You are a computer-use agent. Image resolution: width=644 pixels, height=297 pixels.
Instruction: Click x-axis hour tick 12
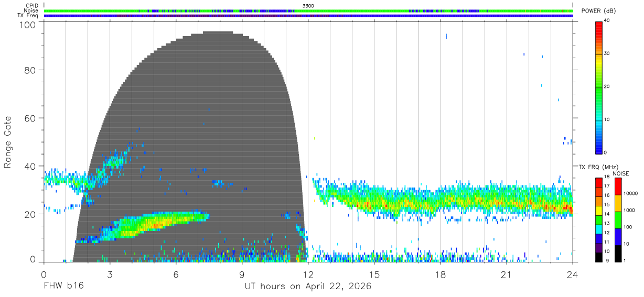[308, 275]
